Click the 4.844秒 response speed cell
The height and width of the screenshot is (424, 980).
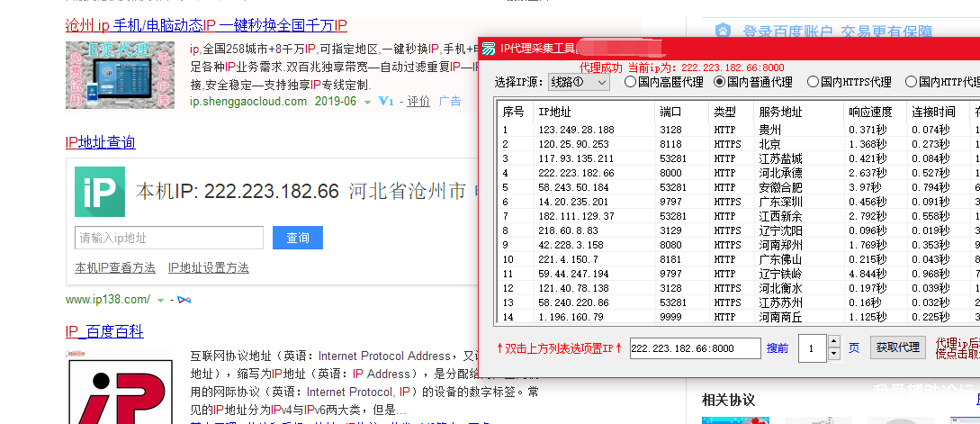[868, 274]
